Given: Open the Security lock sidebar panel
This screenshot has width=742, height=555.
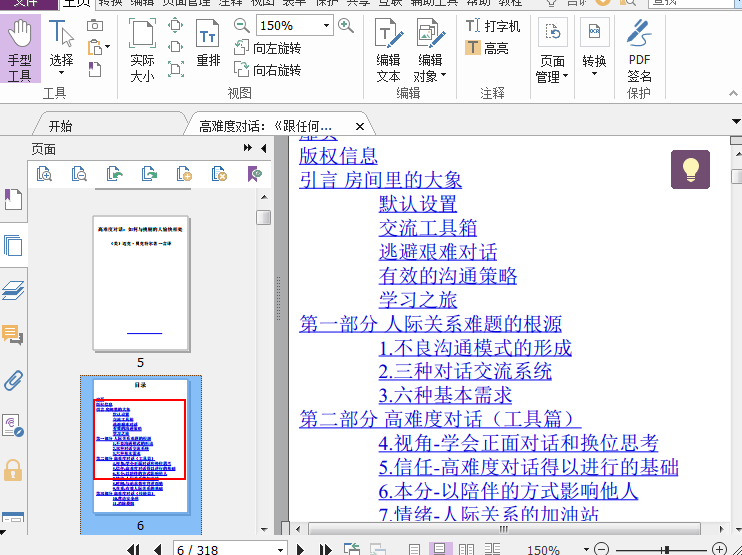Looking at the screenshot, I should point(13,470).
